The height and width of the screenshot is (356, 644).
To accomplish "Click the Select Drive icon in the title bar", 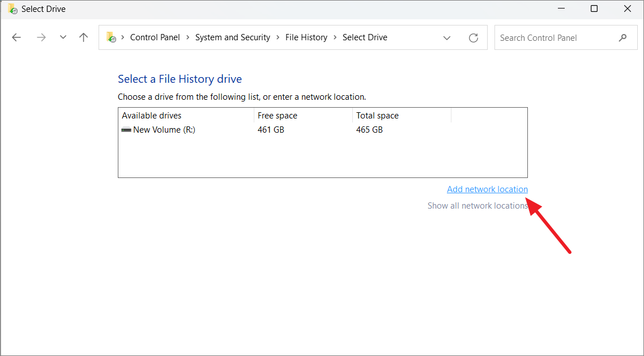I will [x=12, y=9].
